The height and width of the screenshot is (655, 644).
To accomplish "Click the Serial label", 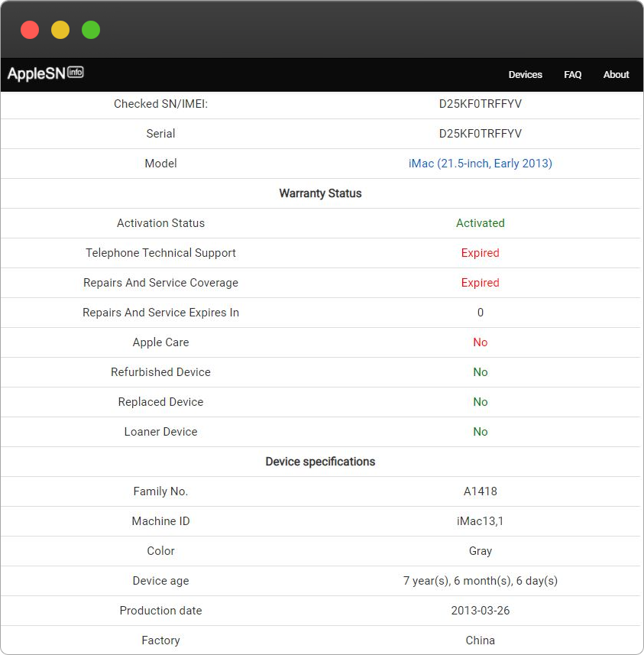I will tap(160, 134).
